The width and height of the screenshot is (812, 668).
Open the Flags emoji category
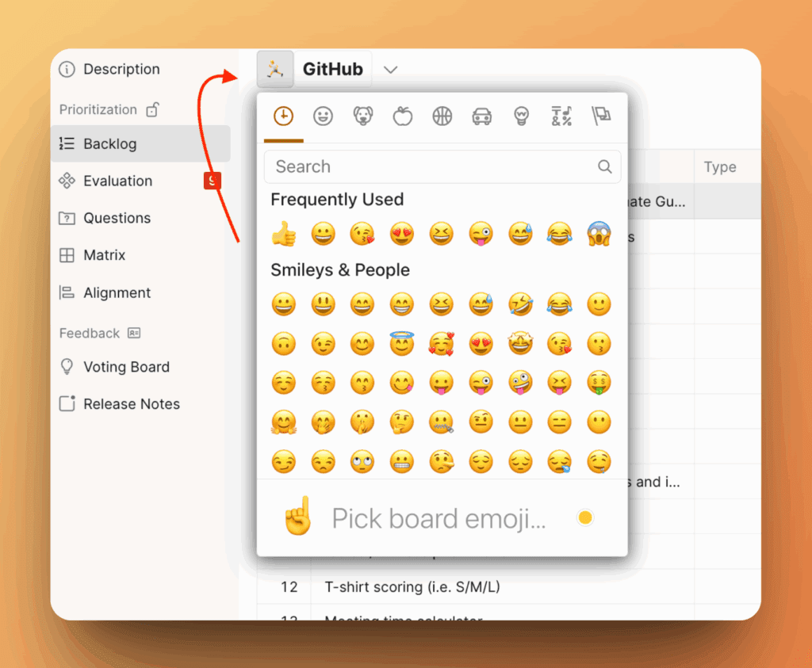coord(601,116)
